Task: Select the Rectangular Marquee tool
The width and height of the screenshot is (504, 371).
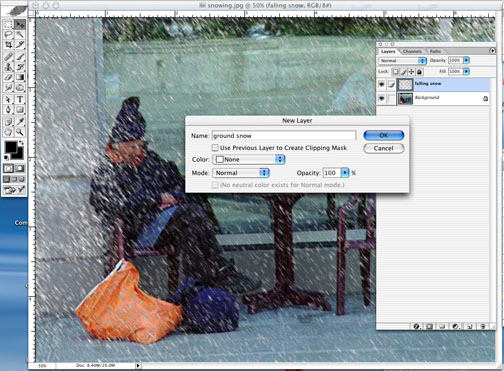Action: click(x=8, y=25)
